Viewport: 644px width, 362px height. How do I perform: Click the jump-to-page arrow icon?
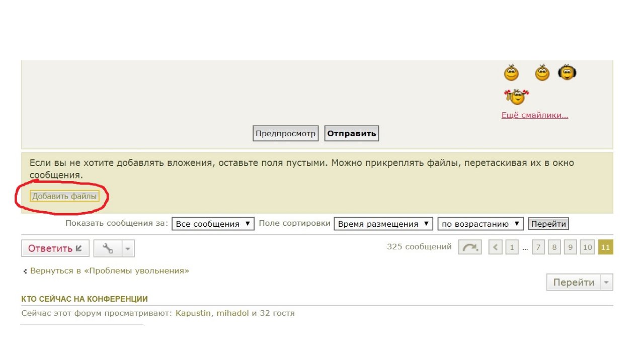470,247
